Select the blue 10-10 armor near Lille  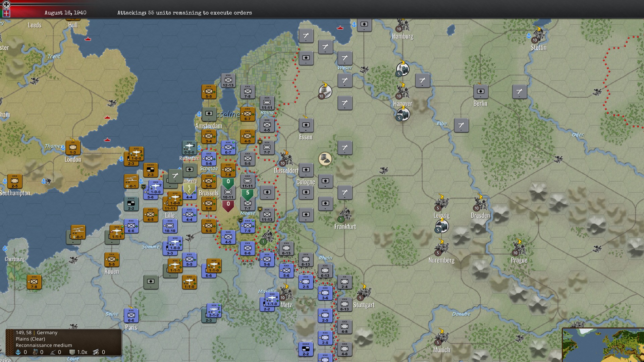pos(170,226)
